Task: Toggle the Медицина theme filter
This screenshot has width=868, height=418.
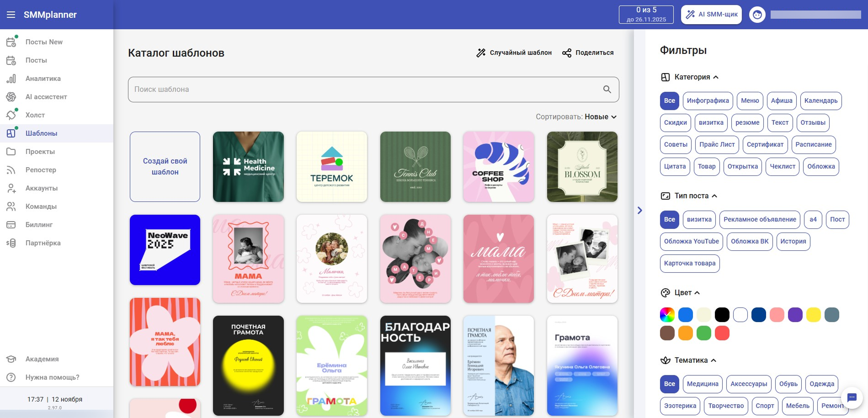Action: (x=703, y=384)
